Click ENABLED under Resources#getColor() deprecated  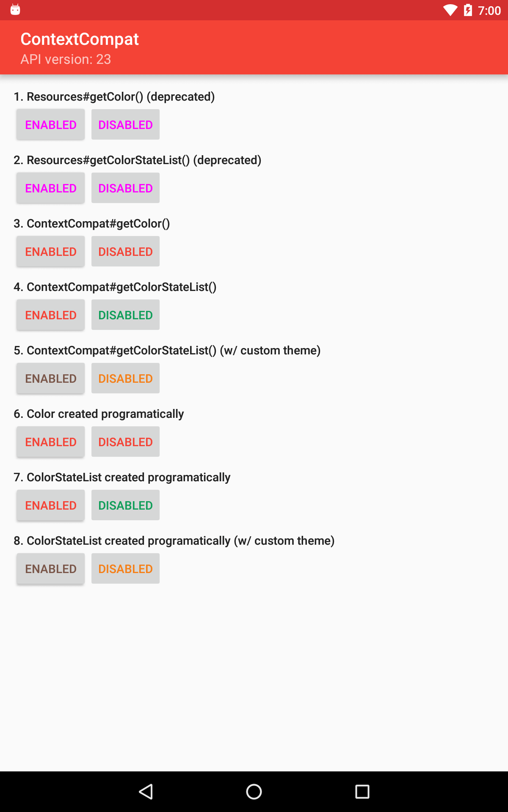click(x=51, y=125)
